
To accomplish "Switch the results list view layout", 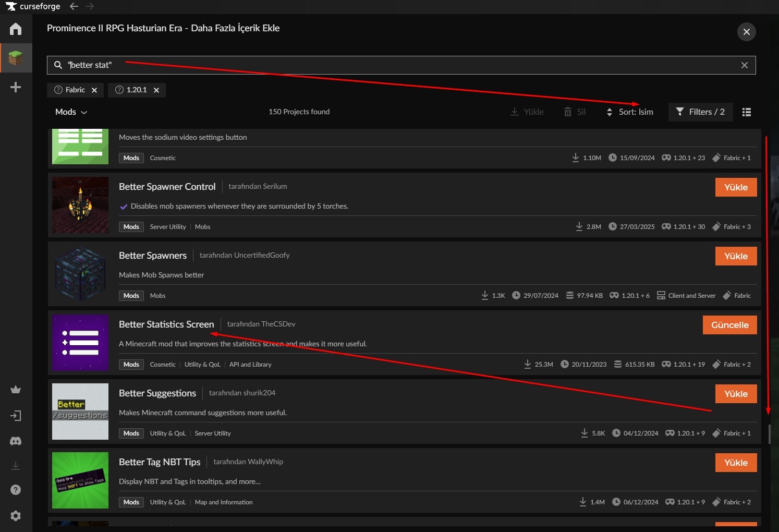I will tap(747, 112).
